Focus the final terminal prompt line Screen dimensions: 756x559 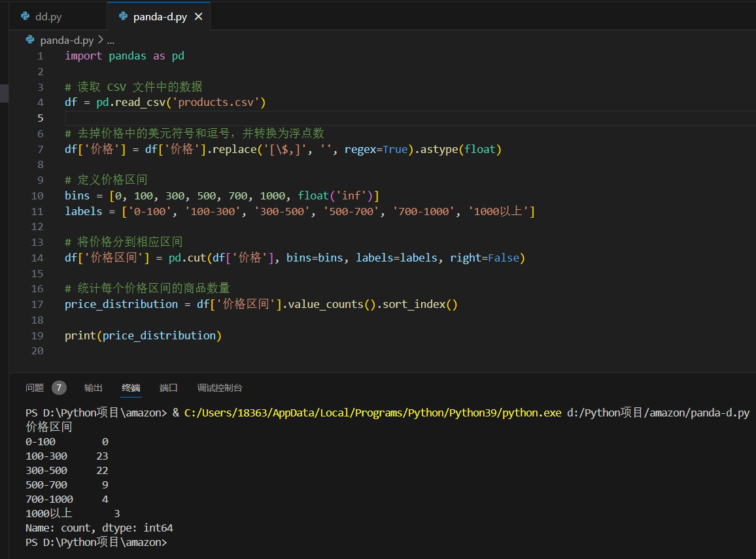(x=96, y=543)
